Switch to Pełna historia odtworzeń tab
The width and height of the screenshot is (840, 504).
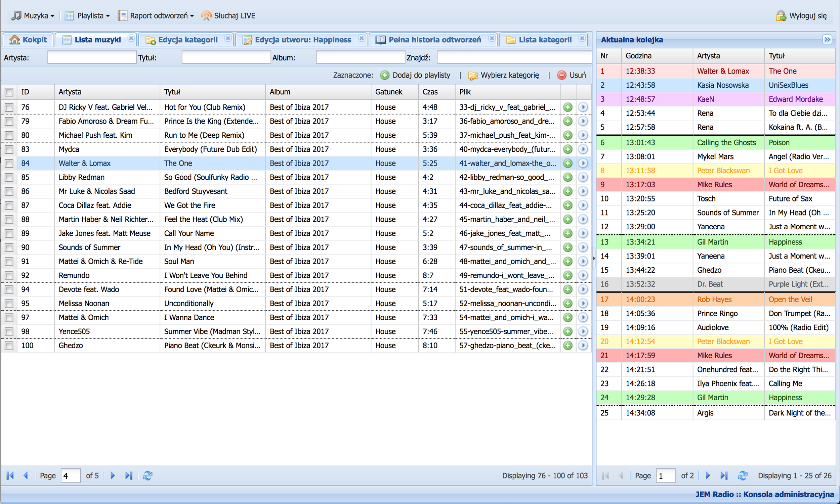[x=434, y=40]
